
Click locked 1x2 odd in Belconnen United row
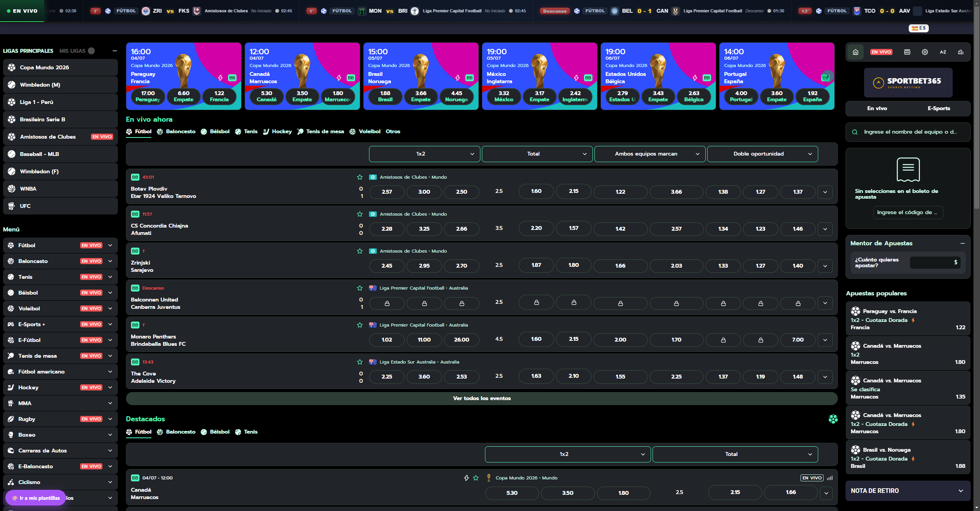pyautogui.click(x=387, y=303)
